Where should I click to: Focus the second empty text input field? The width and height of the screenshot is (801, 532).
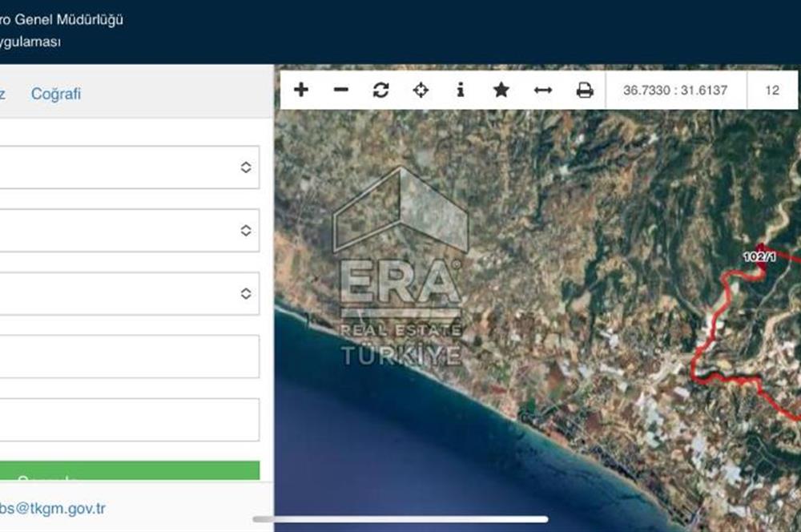(129, 420)
